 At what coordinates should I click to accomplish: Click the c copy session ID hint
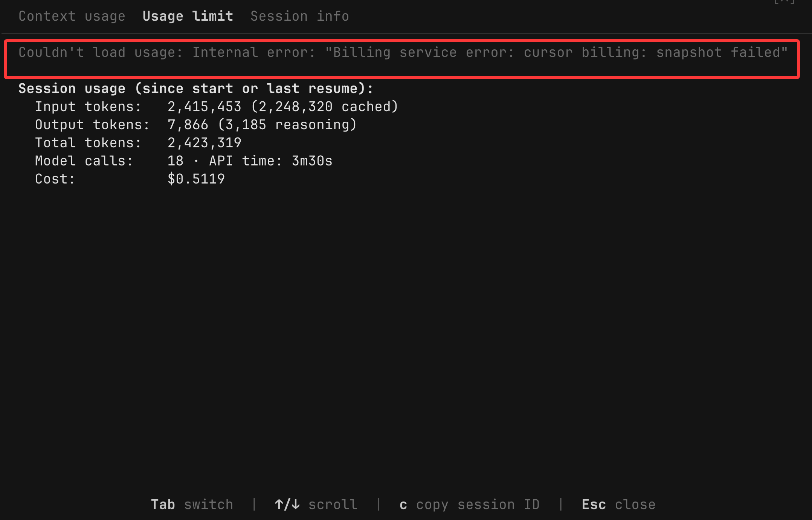(x=470, y=505)
